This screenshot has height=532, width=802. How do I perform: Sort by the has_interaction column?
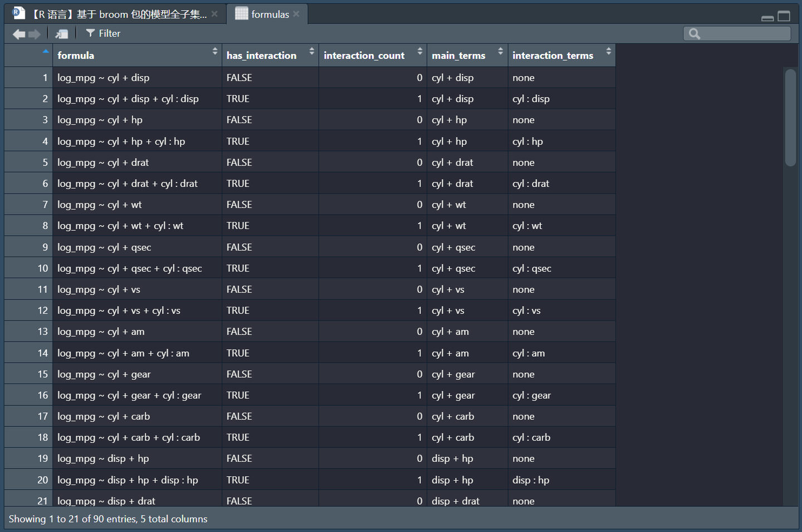click(x=270, y=55)
